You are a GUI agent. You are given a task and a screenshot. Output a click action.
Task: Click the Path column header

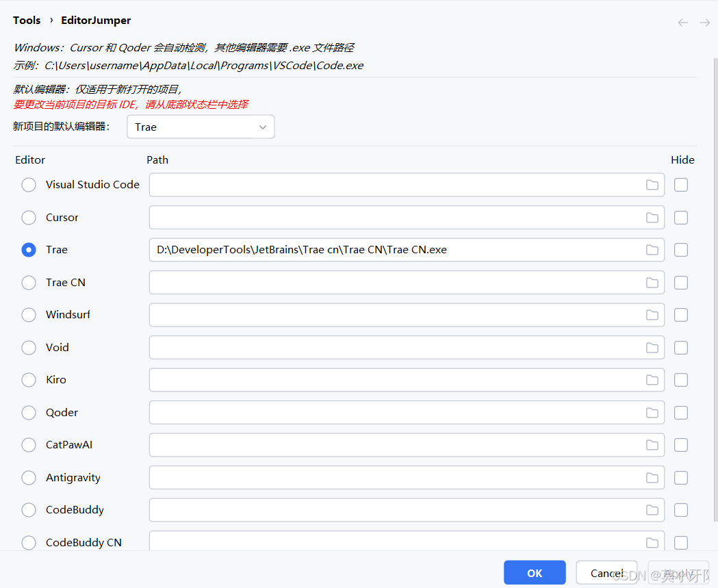tap(157, 159)
